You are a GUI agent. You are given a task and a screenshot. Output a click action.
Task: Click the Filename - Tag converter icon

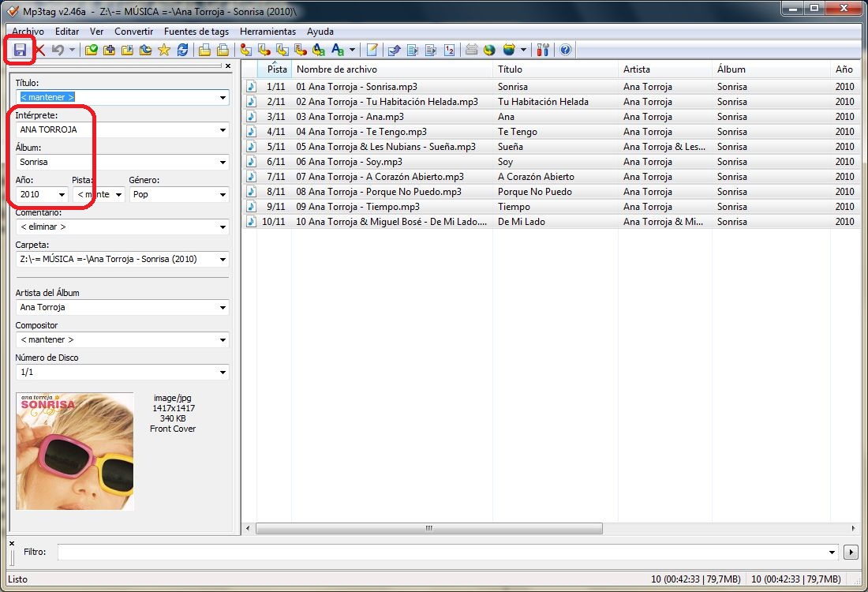pos(264,50)
